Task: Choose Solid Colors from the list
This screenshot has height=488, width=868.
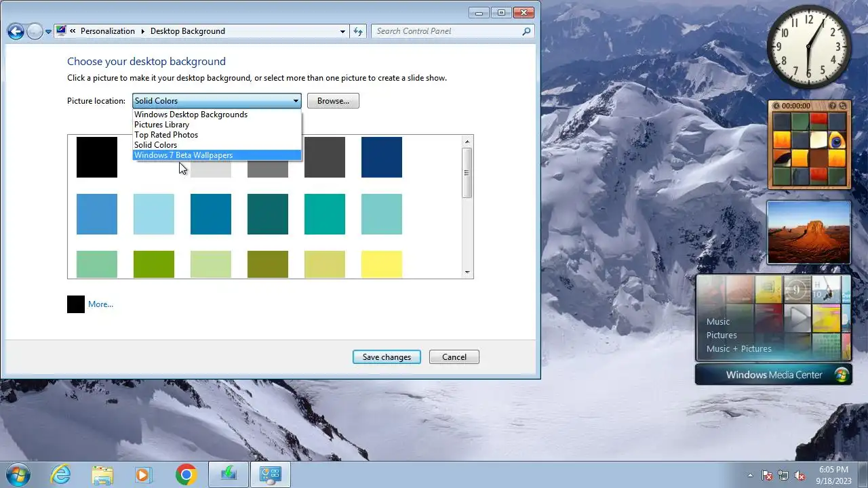Action: [216, 145]
